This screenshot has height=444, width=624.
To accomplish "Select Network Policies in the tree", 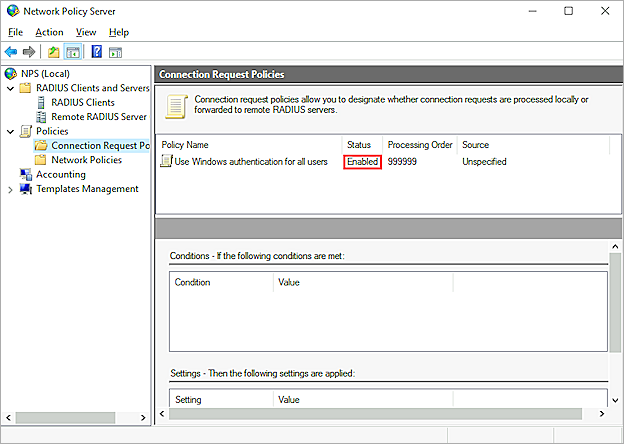I will point(86,160).
